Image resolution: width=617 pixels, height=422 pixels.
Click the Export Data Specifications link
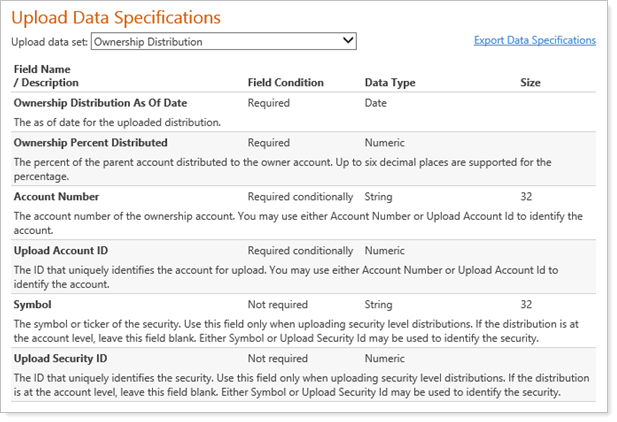[534, 40]
